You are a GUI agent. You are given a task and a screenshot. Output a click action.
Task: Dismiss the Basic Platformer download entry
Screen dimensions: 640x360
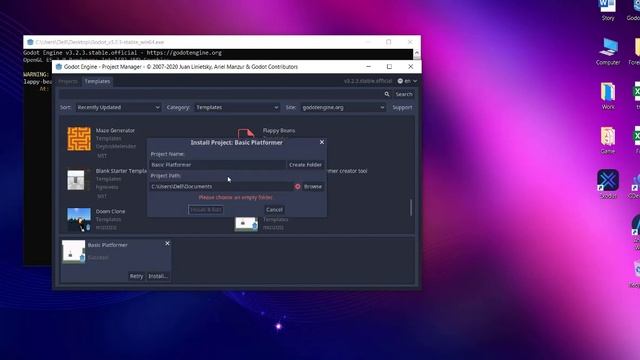click(x=167, y=243)
